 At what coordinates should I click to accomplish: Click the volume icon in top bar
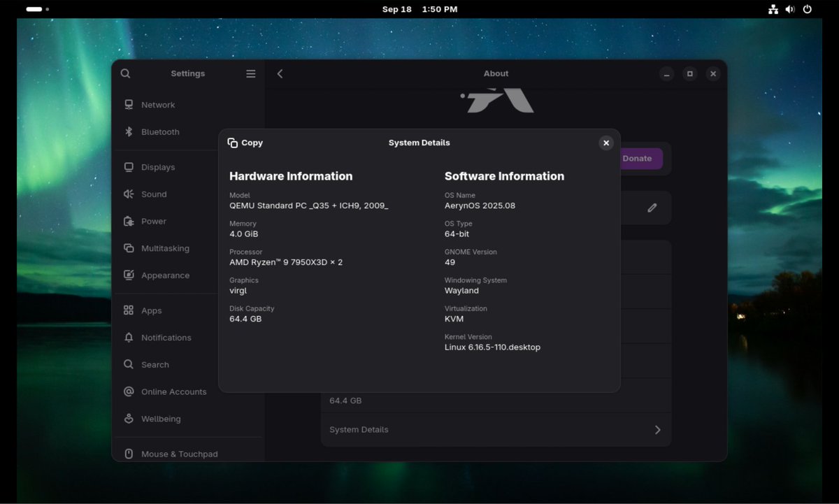tap(790, 9)
